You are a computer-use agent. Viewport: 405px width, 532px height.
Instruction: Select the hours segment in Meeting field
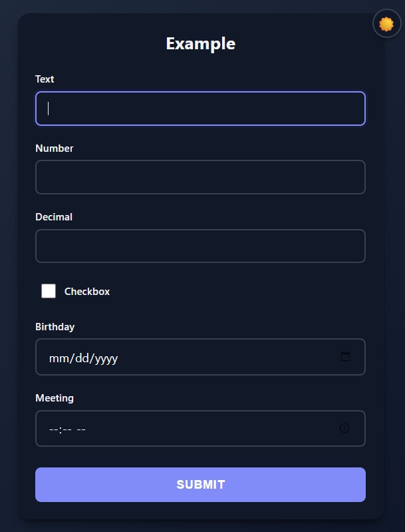pos(53,429)
